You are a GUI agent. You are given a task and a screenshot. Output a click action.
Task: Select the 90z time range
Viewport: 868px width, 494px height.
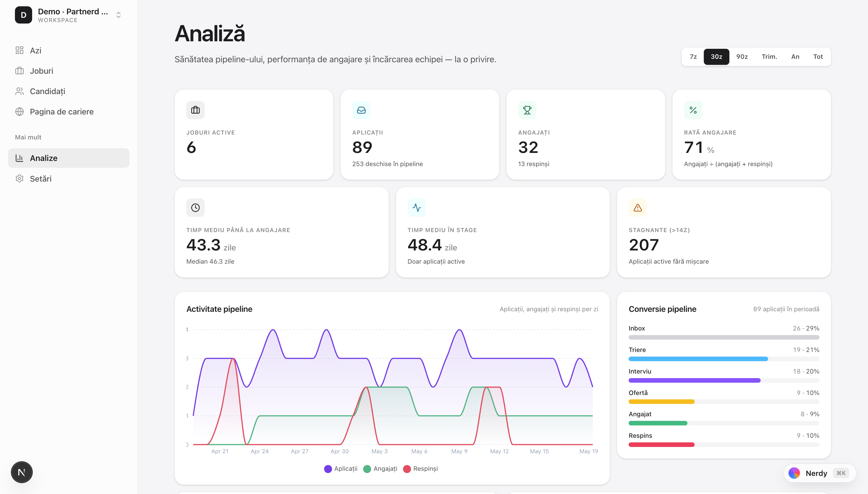(742, 57)
